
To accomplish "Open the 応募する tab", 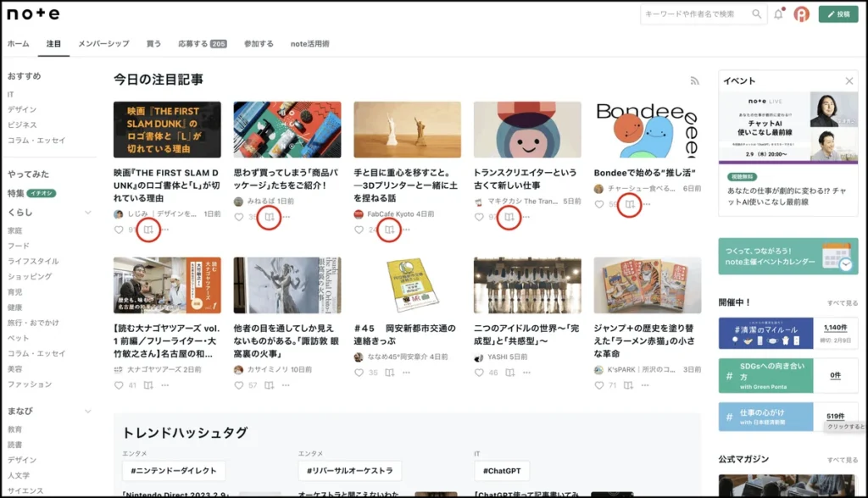I will tap(202, 44).
